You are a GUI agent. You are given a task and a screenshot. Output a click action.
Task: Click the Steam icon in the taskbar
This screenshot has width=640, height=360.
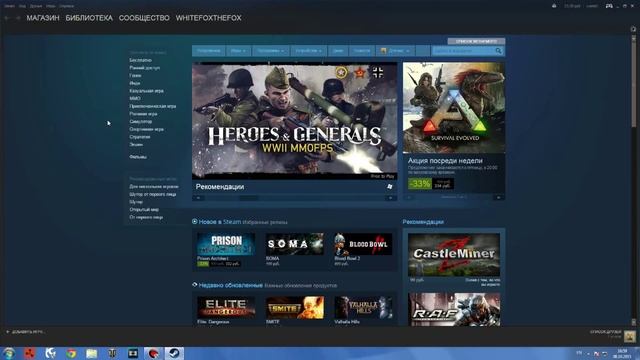174,353
